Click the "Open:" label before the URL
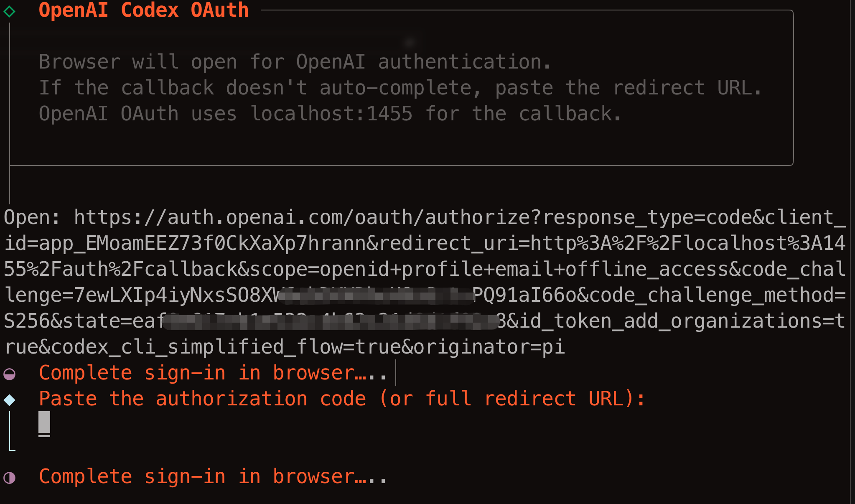 click(x=32, y=217)
